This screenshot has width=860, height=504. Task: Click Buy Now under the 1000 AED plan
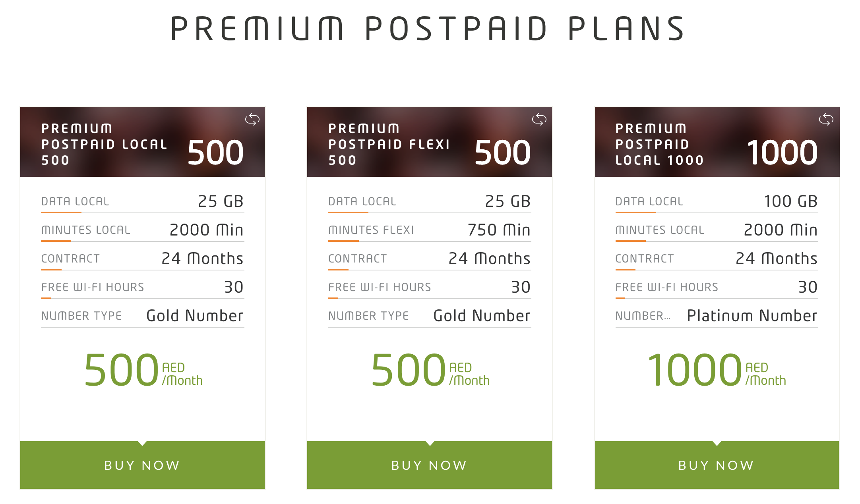click(x=717, y=465)
